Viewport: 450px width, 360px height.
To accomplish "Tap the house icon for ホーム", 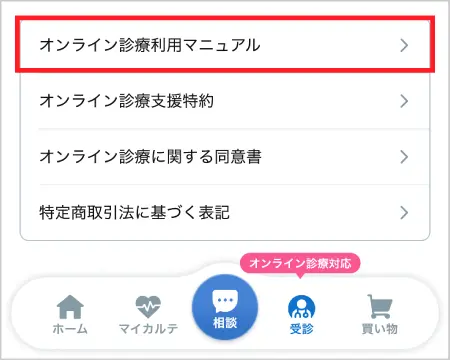I will tap(70, 307).
